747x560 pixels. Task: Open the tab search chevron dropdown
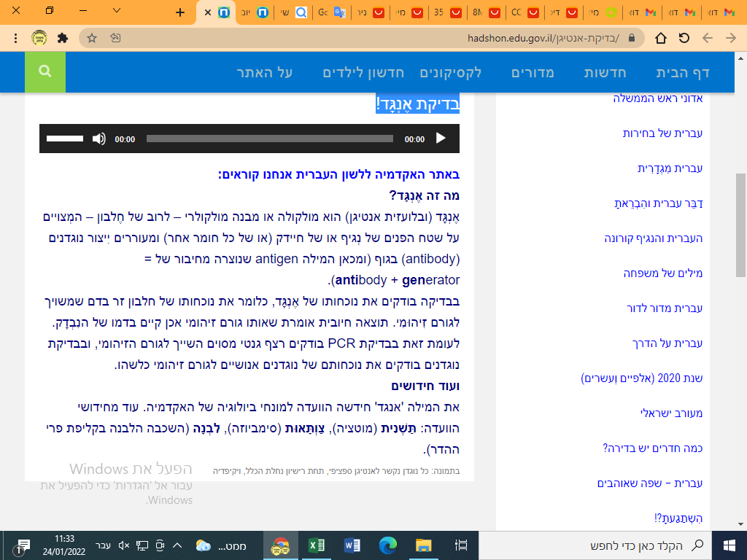point(117,10)
